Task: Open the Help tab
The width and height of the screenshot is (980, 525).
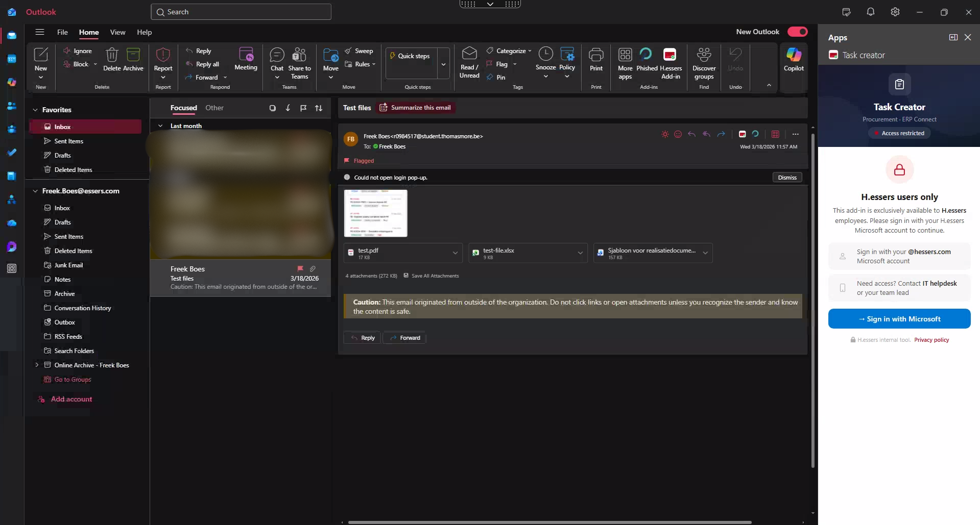Action: click(145, 32)
